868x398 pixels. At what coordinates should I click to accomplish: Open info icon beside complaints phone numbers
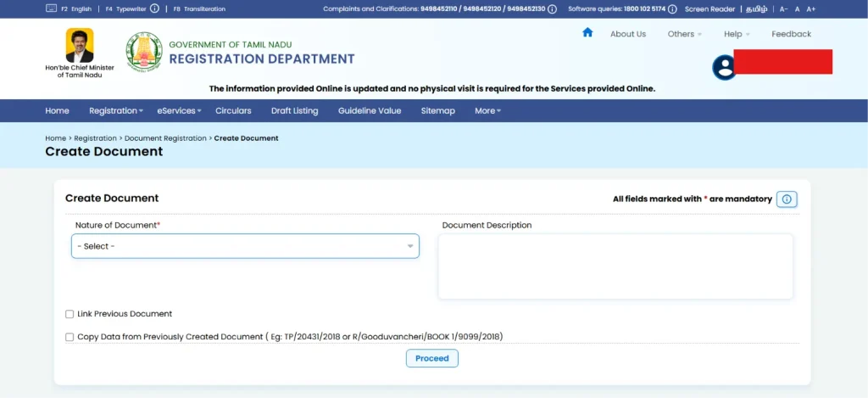coord(552,8)
